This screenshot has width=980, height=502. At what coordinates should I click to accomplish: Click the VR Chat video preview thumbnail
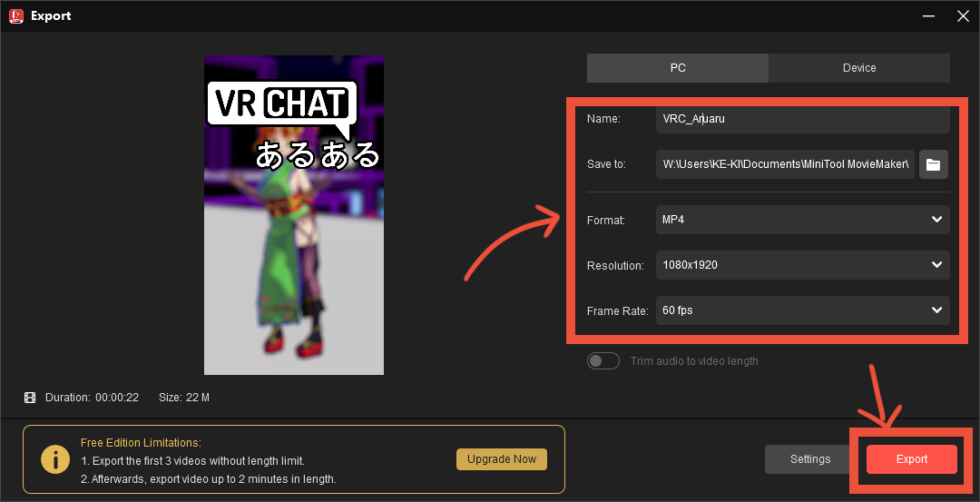tap(293, 215)
